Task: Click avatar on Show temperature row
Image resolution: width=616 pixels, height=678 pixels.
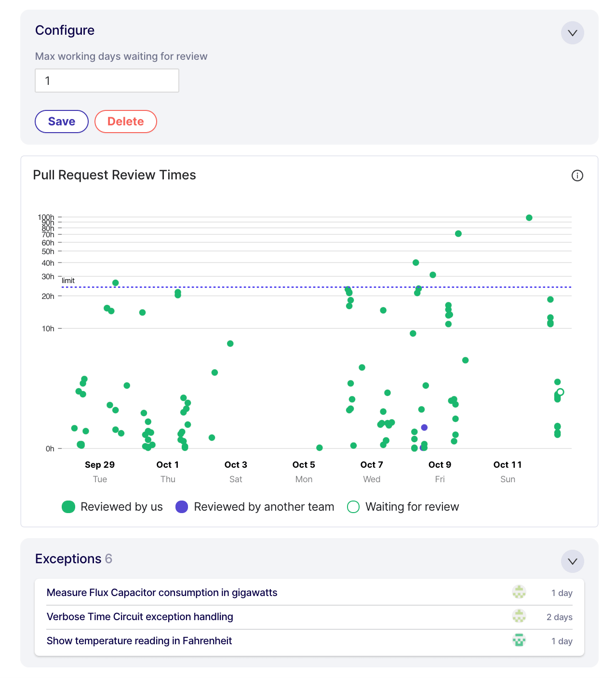Action: (x=519, y=640)
